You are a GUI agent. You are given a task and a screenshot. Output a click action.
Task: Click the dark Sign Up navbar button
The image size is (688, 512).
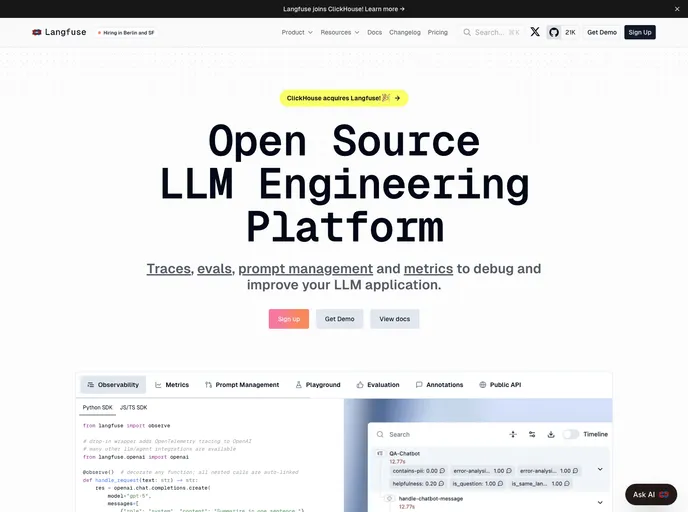click(640, 32)
